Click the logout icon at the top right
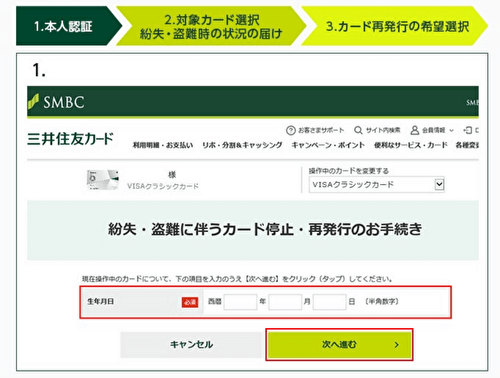Image resolution: width=500 pixels, height=378 pixels. [468, 130]
